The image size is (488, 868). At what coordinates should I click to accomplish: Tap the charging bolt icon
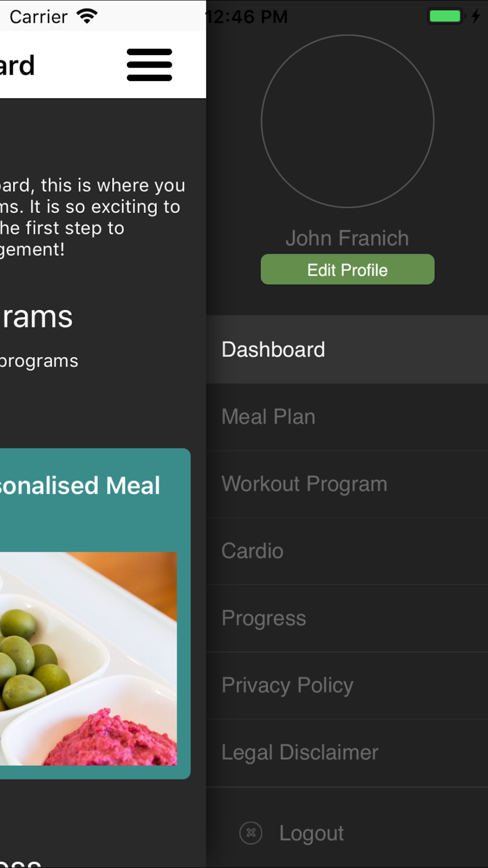[x=476, y=16]
